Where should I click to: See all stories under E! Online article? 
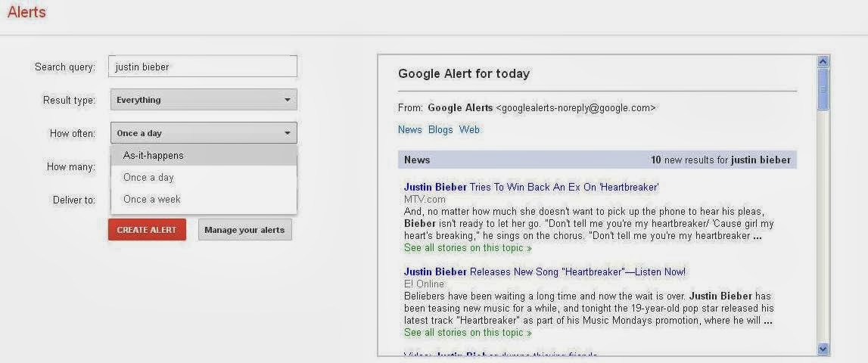pyautogui.click(x=468, y=333)
